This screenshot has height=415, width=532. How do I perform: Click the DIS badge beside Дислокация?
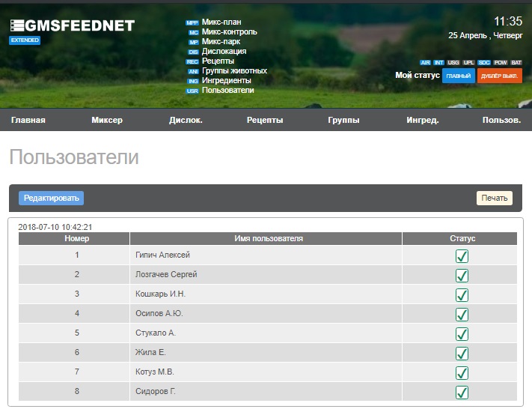(x=193, y=52)
